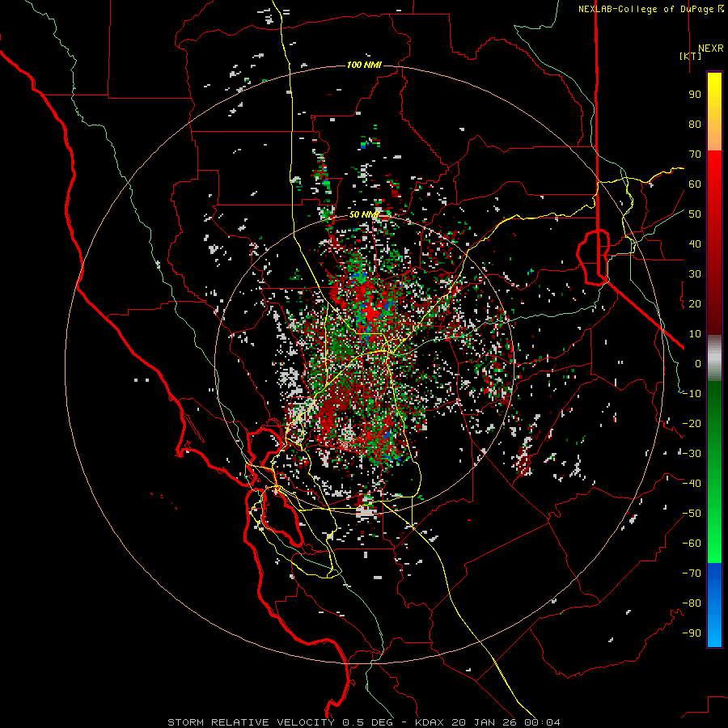Click the positive 10 scale value
Image resolution: width=728 pixels, height=728 pixels.
[x=695, y=334]
